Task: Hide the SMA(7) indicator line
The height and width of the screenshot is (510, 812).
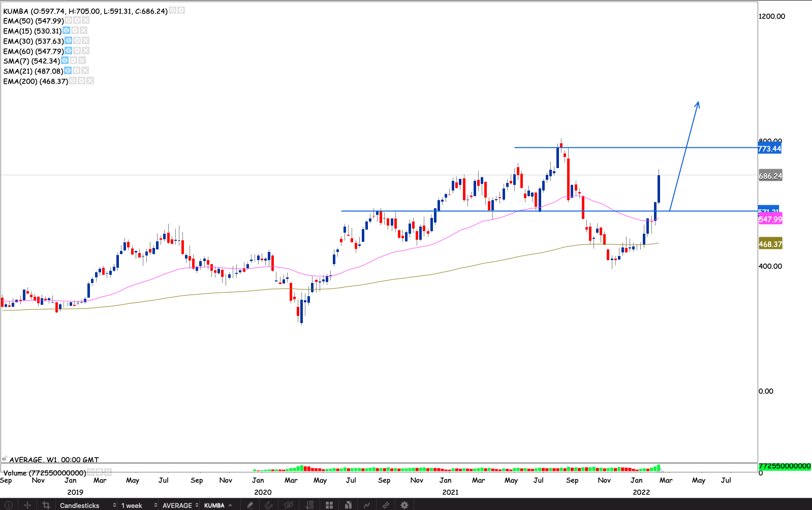Action: click(65, 61)
